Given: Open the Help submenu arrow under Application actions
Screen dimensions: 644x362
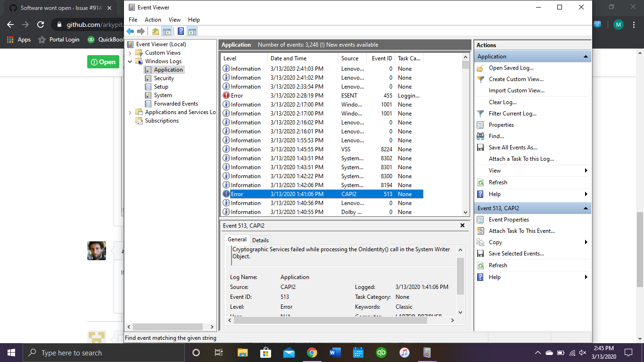Looking at the screenshot, I should [x=586, y=194].
